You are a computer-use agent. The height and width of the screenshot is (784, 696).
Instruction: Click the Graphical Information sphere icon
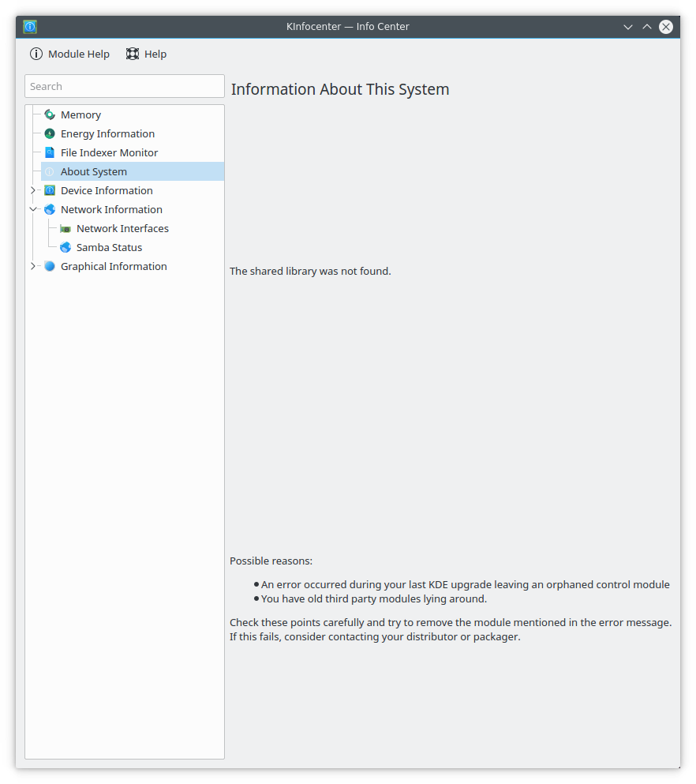50,266
